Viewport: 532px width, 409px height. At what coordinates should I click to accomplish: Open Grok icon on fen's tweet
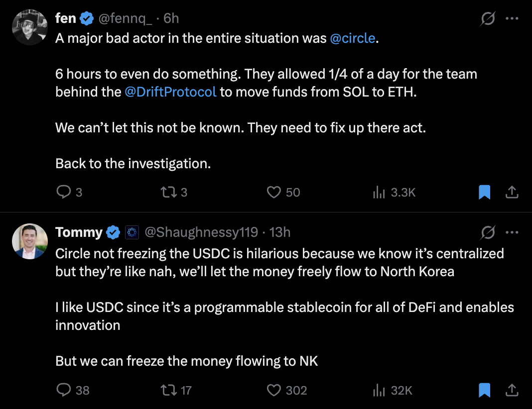click(488, 19)
